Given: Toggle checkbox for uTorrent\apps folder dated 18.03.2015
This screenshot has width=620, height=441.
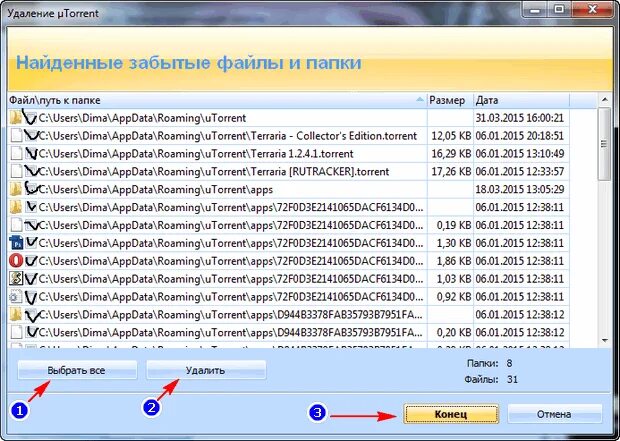Looking at the screenshot, I should [31, 189].
